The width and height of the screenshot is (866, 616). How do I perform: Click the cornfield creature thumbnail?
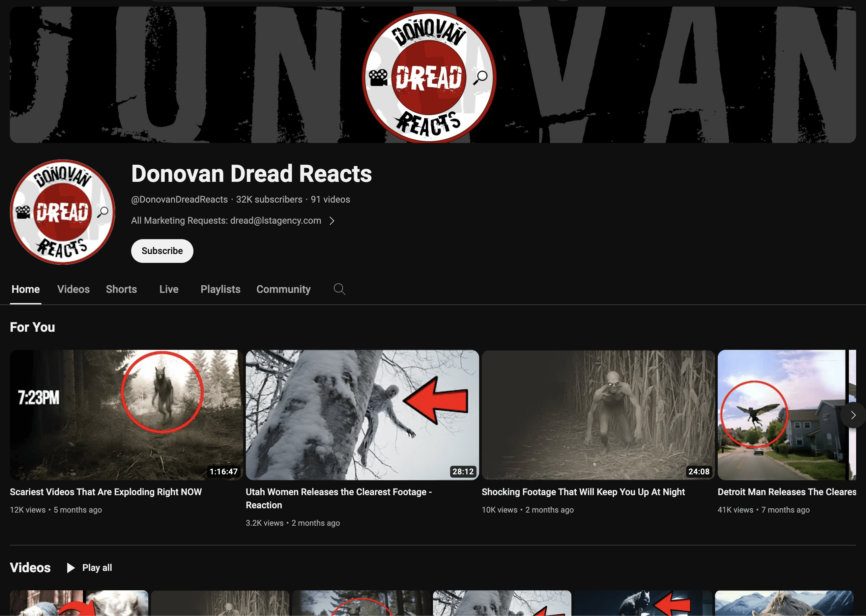598,415
